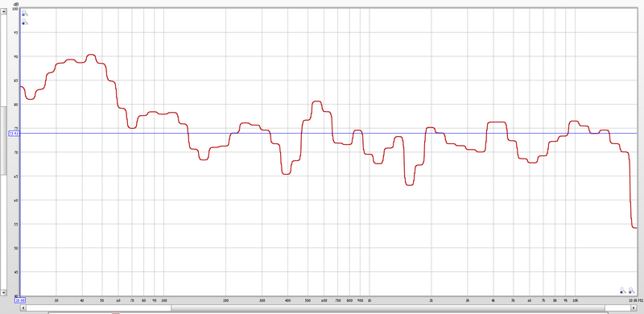Click the blue horizontal level line
This screenshot has width=644, height=314.
[x=328, y=133]
